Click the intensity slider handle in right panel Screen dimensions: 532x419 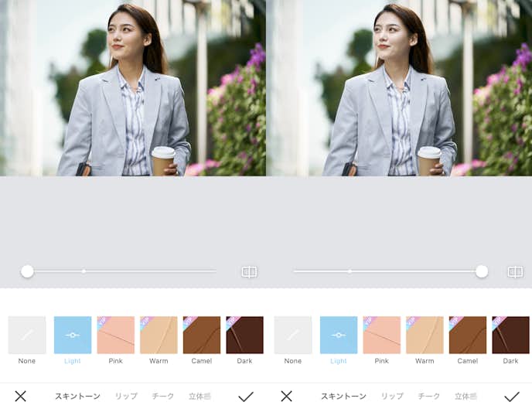point(482,271)
